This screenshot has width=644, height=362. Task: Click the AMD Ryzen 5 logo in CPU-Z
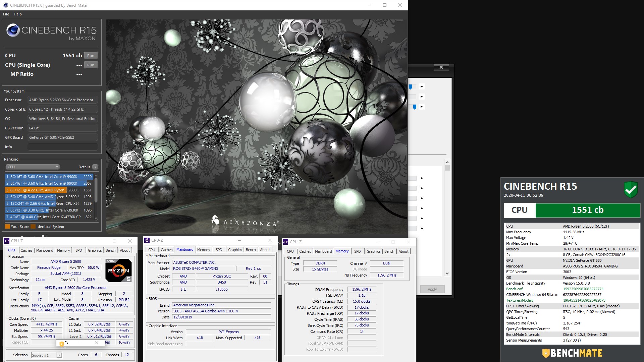pyautogui.click(x=119, y=270)
